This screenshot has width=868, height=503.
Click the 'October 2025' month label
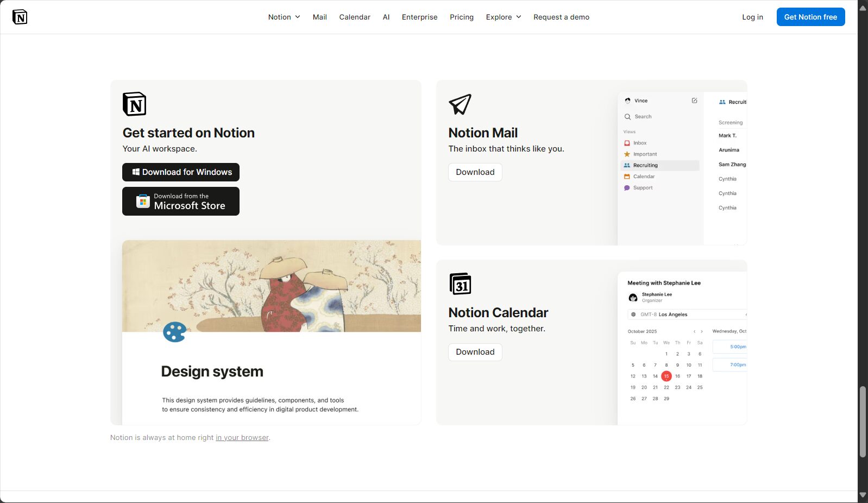click(x=642, y=331)
